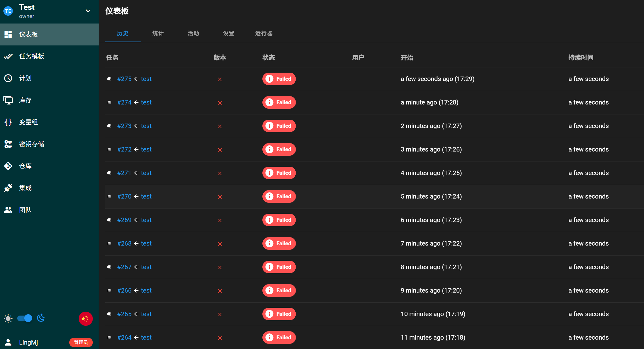Click Failed status badge for task #265
The height and width of the screenshot is (349, 644).
coord(279,314)
